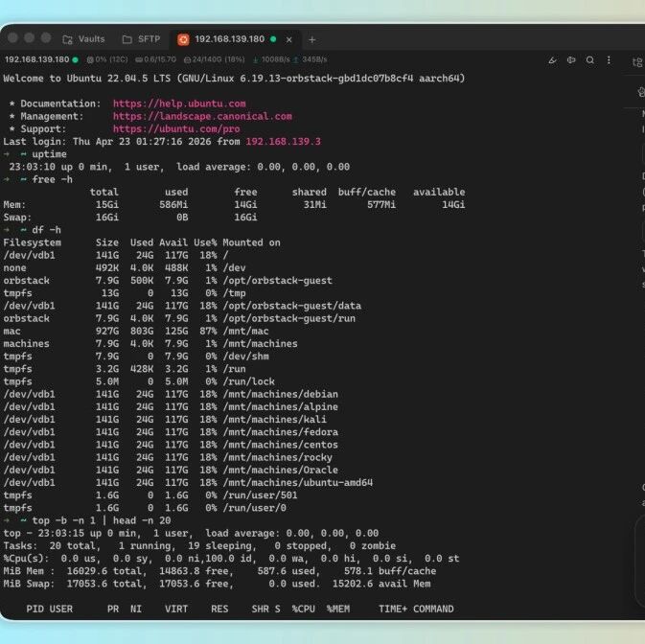This screenshot has height=644, width=645.
Task: Click the /mnt/machines/centos row
Action: (x=171, y=445)
